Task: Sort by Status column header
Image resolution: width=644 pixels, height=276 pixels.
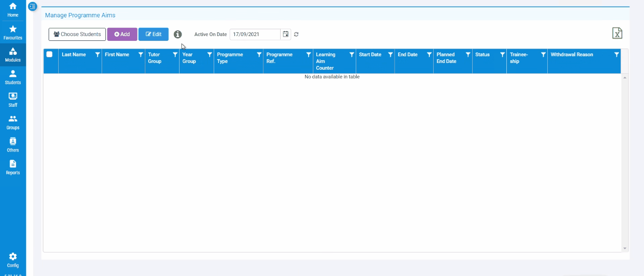Action: [x=482, y=55]
